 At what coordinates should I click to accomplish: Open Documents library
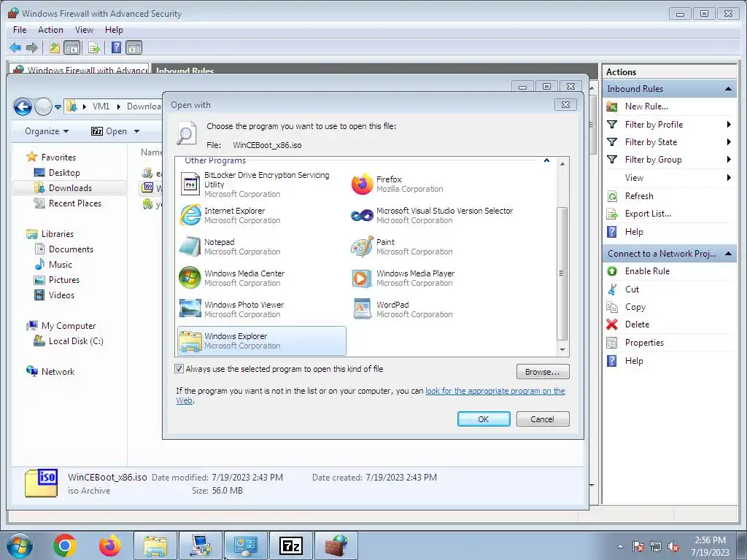pyautogui.click(x=71, y=249)
